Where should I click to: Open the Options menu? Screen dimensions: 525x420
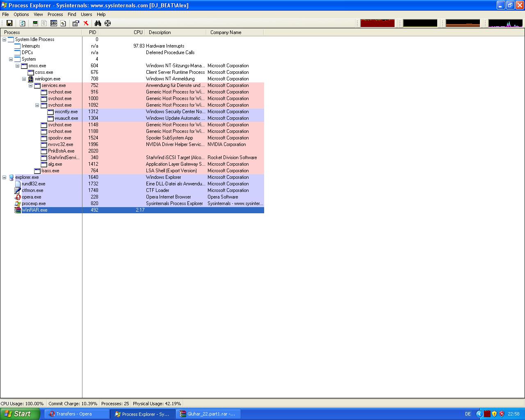21,14
